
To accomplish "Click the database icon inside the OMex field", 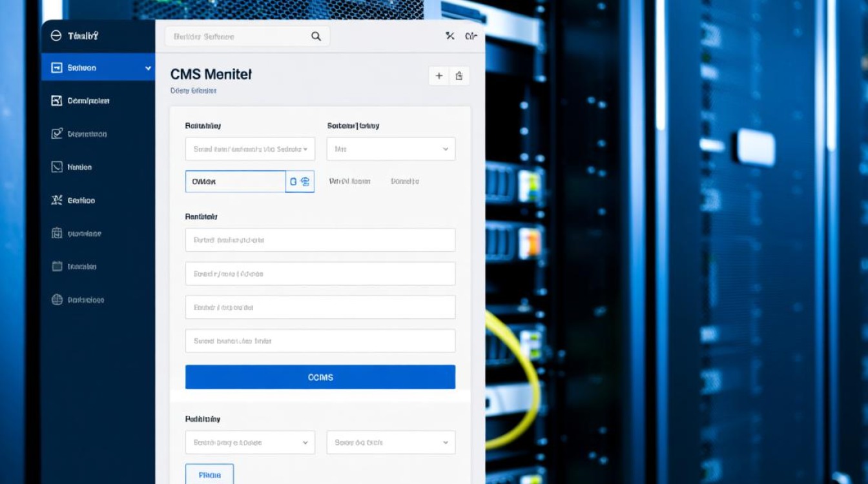I will pos(305,182).
